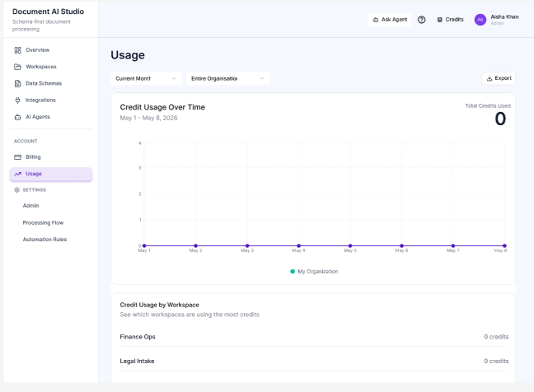This screenshot has height=392, width=534.
Task: Click the 'Credit Usage Over Time' heading
Action: [162, 107]
